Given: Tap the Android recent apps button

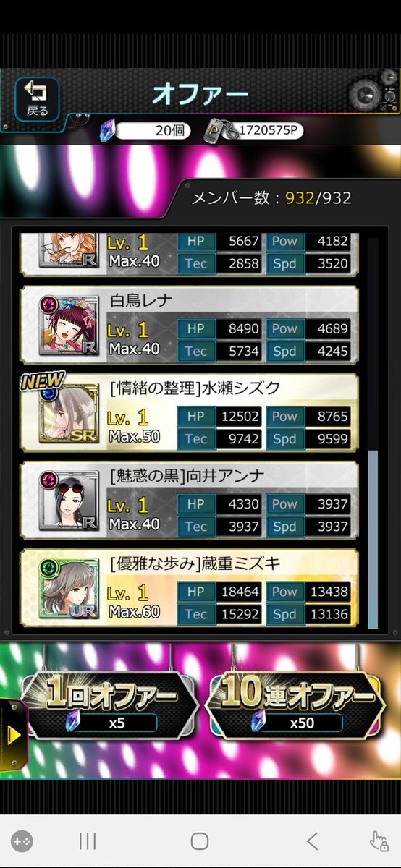Looking at the screenshot, I should point(88,841).
